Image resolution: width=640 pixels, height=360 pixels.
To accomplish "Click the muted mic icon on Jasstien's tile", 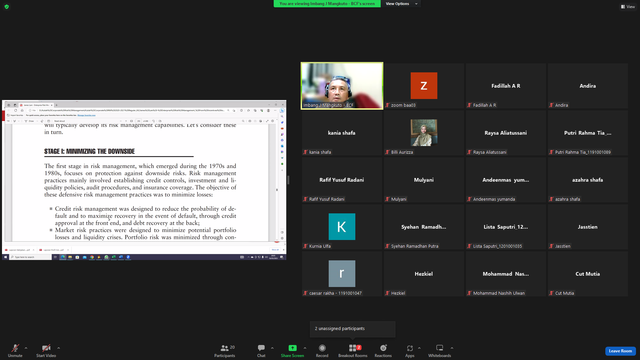I will [x=551, y=246].
